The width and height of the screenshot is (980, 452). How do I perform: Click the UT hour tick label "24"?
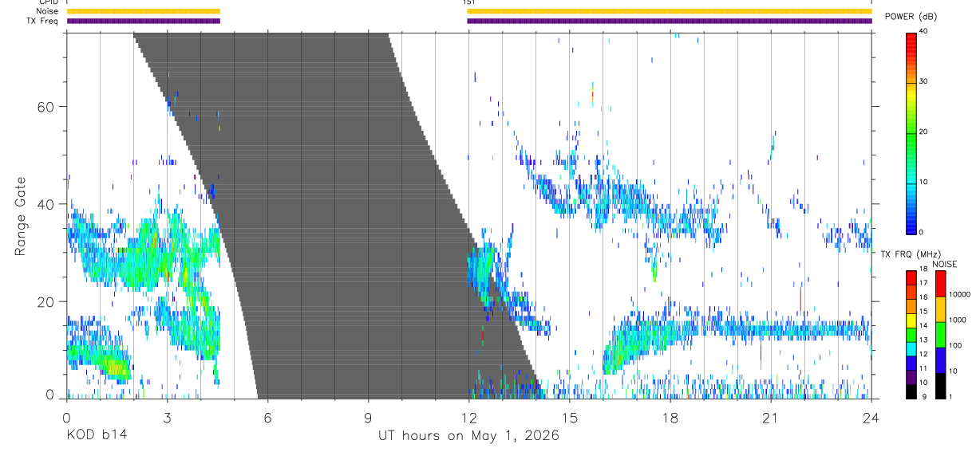tap(871, 418)
